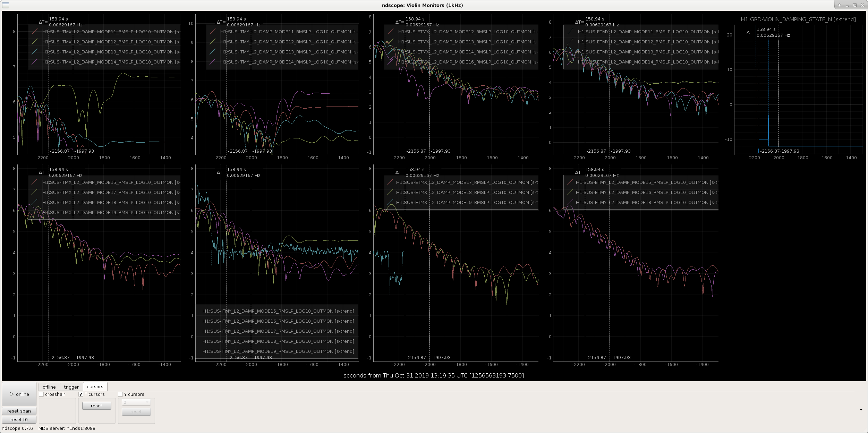868x433 pixels.
Task: Click legend entry ETMY MODE14 RMSLP_LOG10_OUTMON
Action: [x=648, y=62]
